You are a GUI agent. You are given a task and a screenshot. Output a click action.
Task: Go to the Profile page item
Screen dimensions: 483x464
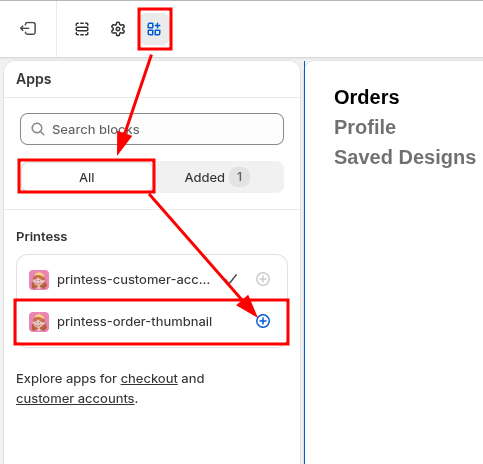(x=365, y=127)
